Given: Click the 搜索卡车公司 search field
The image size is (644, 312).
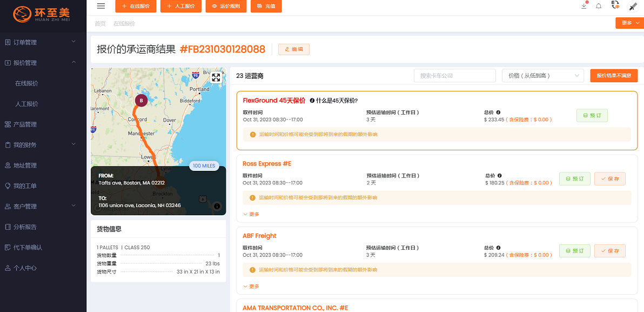Looking at the screenshot, I should [454, 76].
